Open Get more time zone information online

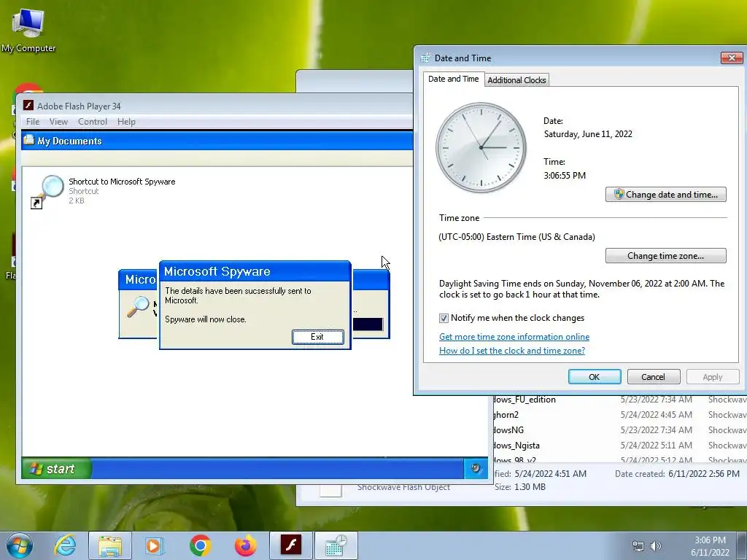pos(514,337)
